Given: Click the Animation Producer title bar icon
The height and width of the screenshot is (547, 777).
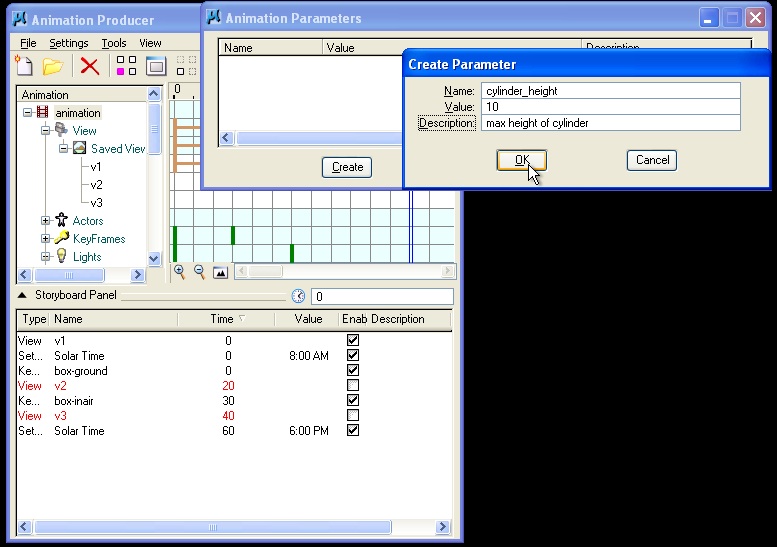Looking at the screenshot, I should (x=20, y=19).
